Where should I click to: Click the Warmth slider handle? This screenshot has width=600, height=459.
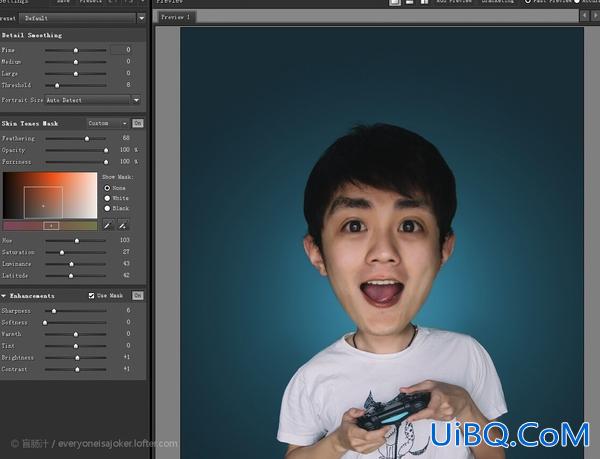pyautogui.click(x=76, y=334)
